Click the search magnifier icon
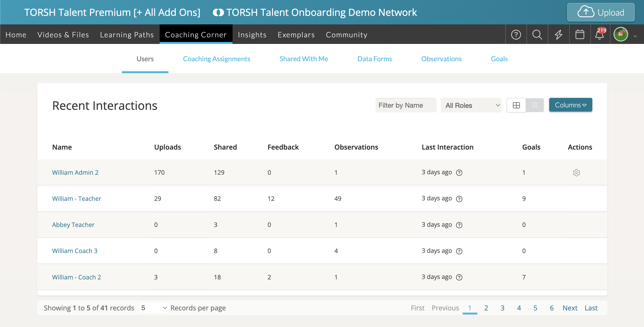644x327 pixels. tap(537, 34)
